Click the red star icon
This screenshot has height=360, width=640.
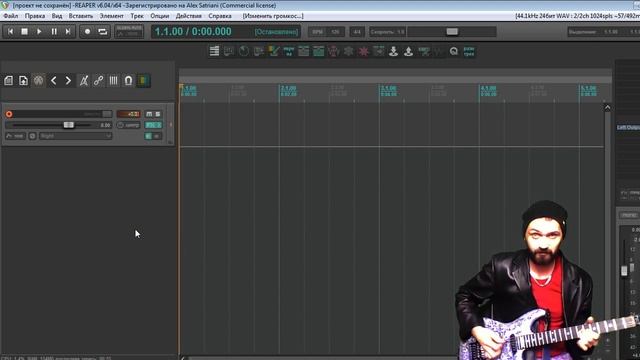coord(363,51)
